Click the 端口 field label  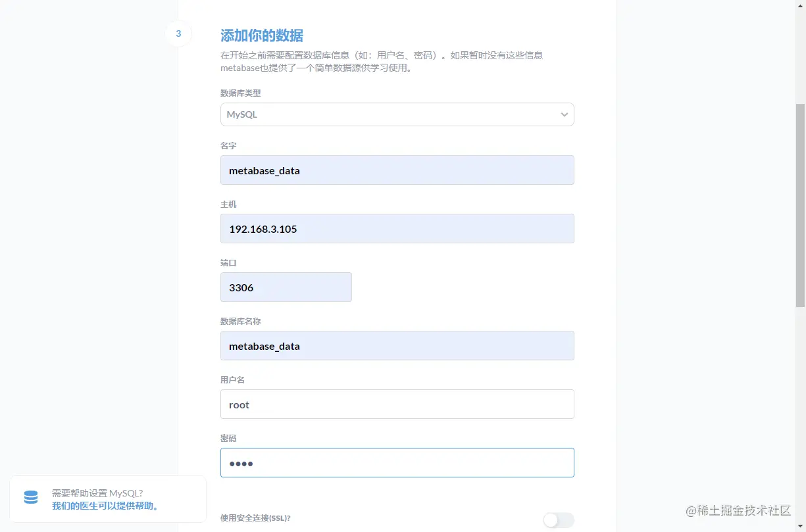tap(228, 262)
